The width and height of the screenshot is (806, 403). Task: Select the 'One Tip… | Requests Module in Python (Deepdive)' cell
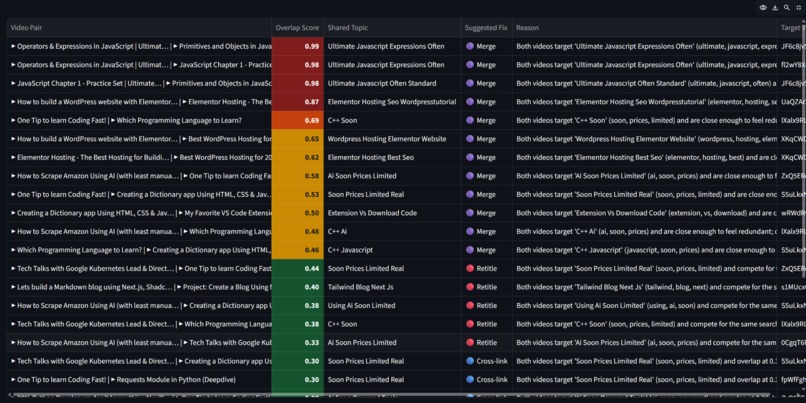tap(139, 379)
